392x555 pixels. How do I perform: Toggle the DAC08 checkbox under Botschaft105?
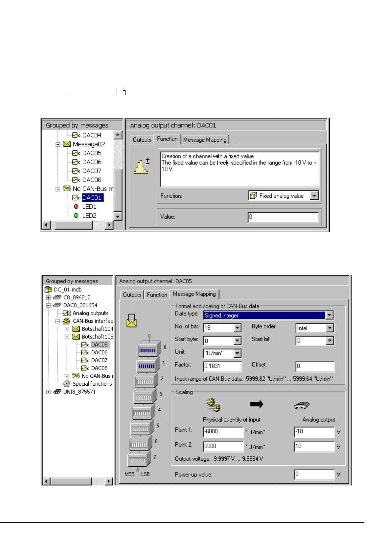pyautogui.click(x=84, y=368)
